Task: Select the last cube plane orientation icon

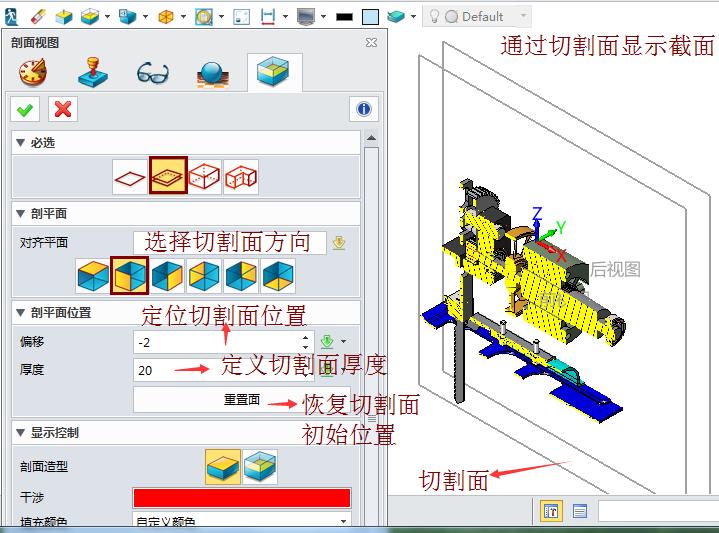Action: [x=277, y=274]
